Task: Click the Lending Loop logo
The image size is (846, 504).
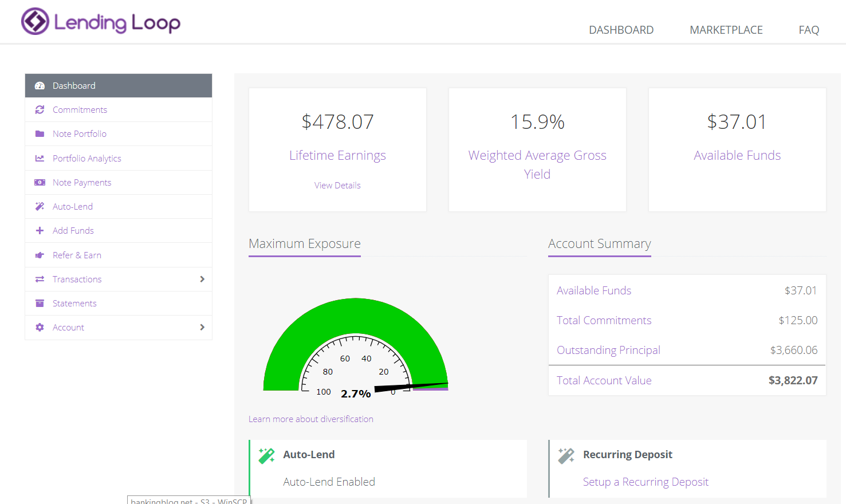Action: point(100,22)
